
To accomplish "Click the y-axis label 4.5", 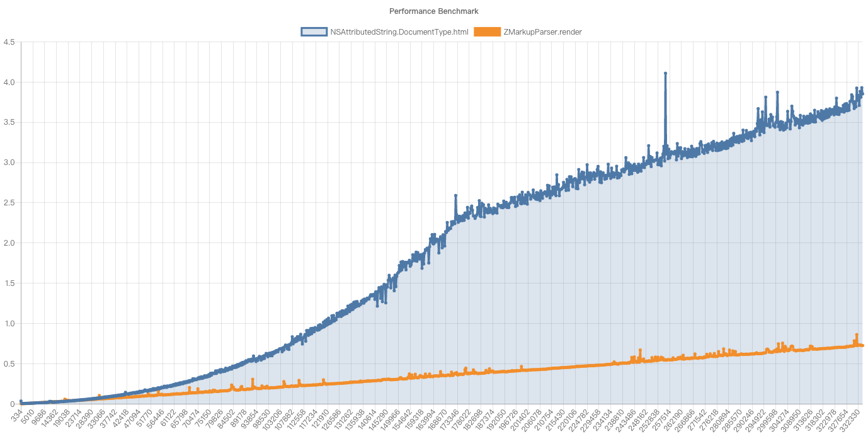I will coord(9,42).
